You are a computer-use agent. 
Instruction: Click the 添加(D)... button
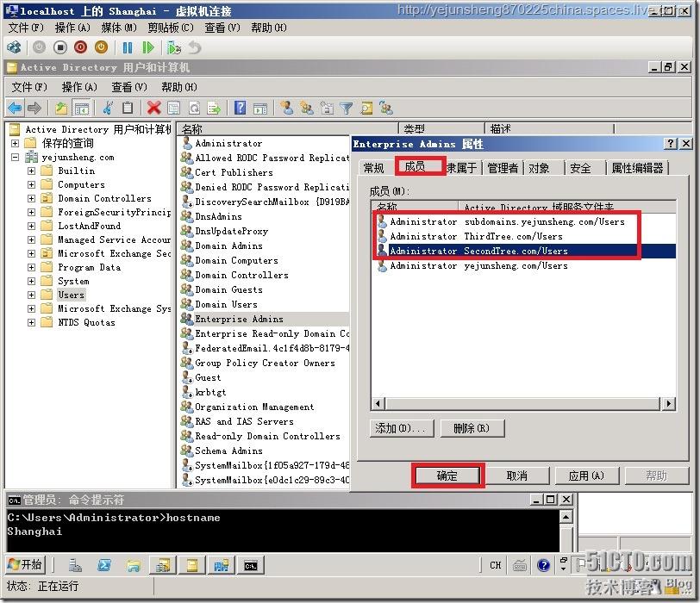pyautogui.click(x=400, y=428)
